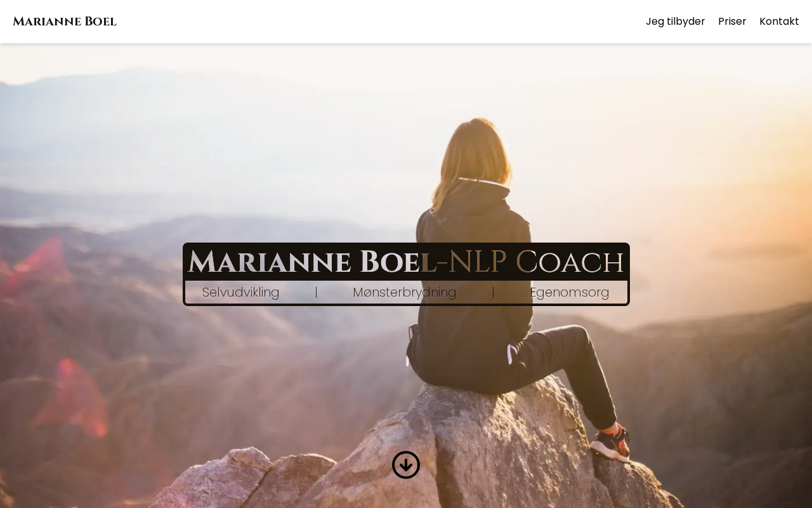Go to the Priser section
The image size is (812, 508).
tap(732, 22)
